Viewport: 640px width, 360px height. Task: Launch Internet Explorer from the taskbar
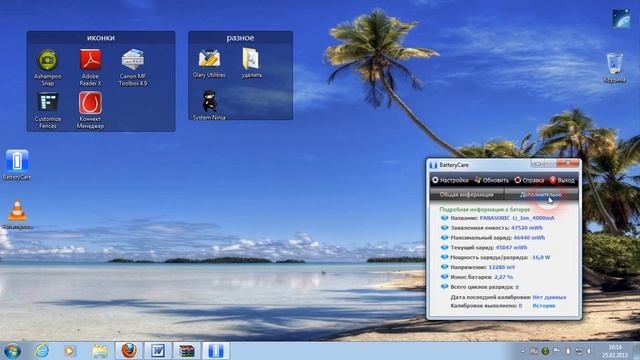tap(42, 351)
